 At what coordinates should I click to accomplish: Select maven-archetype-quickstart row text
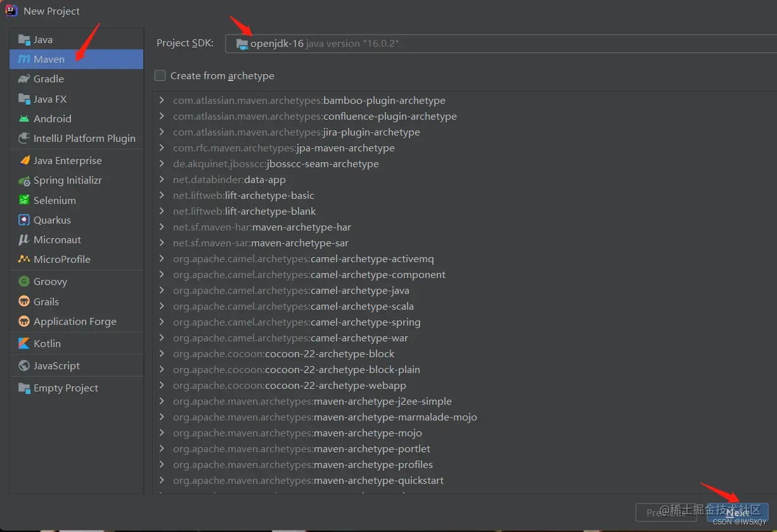click(309, 480)
